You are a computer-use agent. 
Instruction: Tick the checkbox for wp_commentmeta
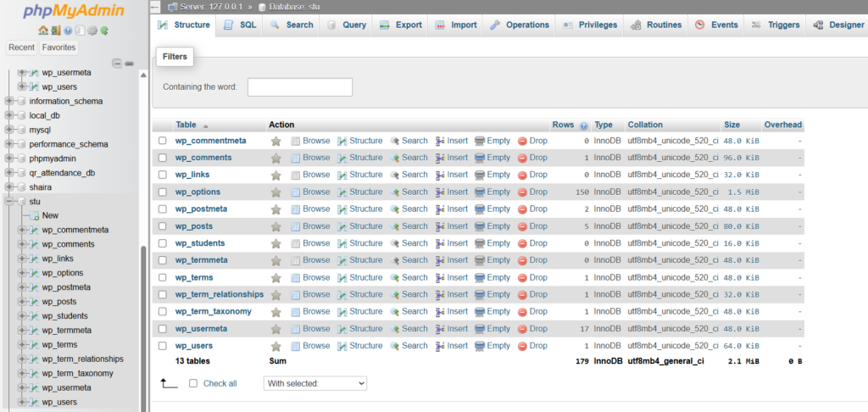(x=162, y=141)
